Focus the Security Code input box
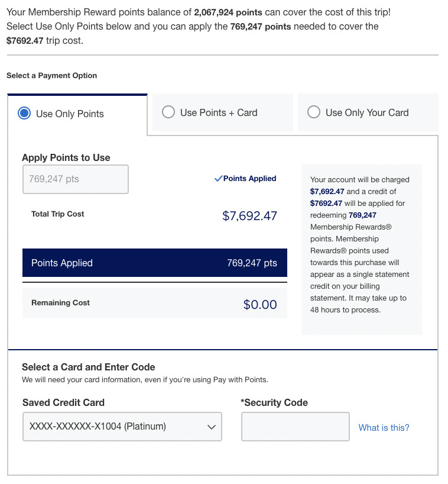 295,427
